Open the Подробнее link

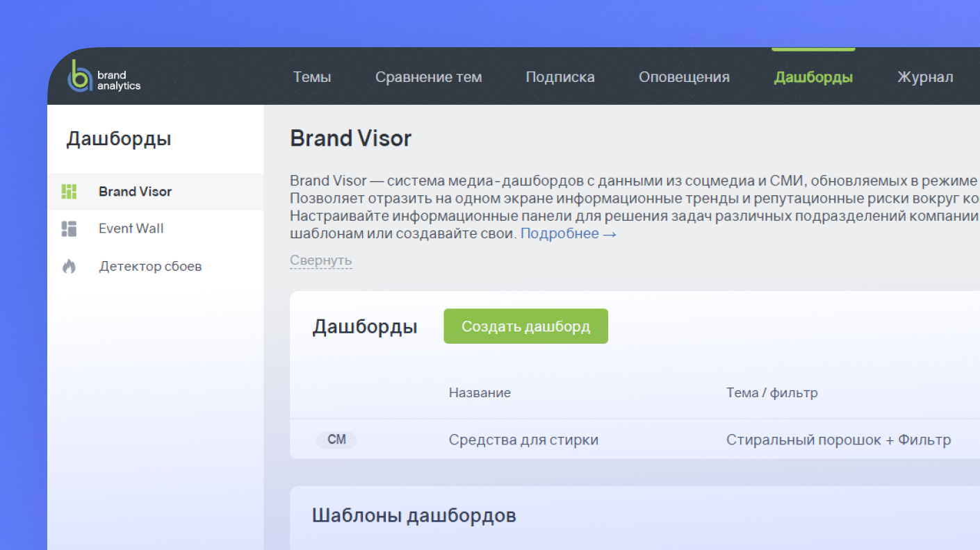(560, 233)
